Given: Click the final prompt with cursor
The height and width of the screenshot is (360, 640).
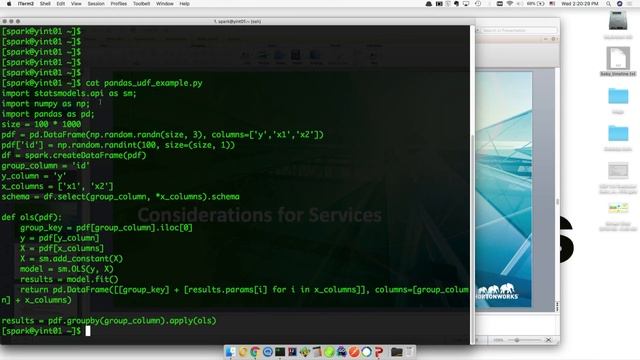Looking at the screenshot, I should [46, 331].
